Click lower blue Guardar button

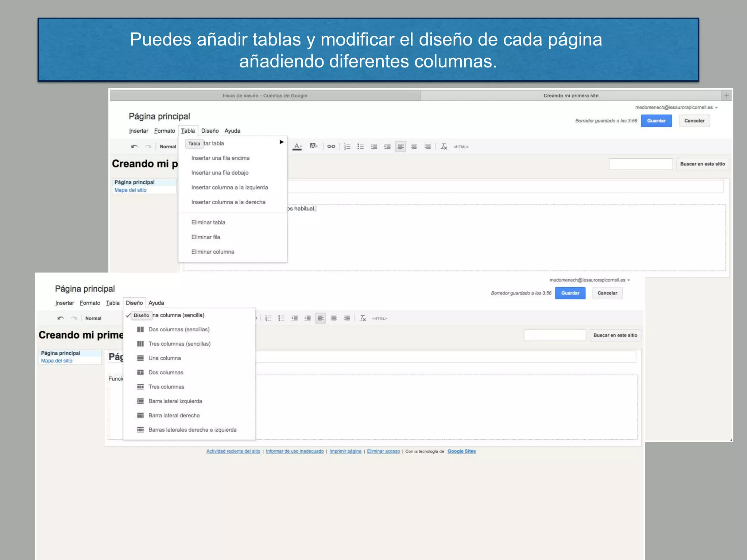click(x=570, y=293)
